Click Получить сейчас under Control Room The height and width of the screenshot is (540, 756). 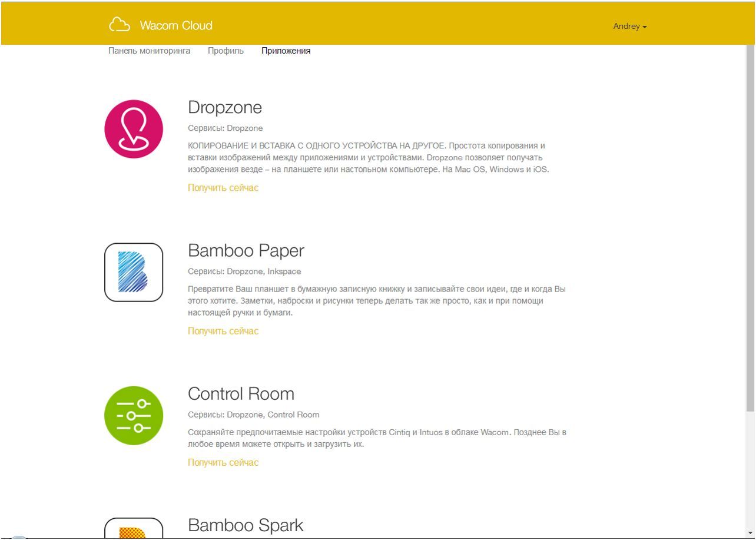223,462
